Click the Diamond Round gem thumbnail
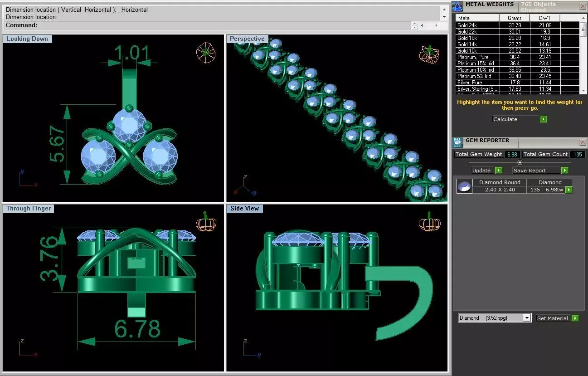588x376 pixels. point(464,186)
